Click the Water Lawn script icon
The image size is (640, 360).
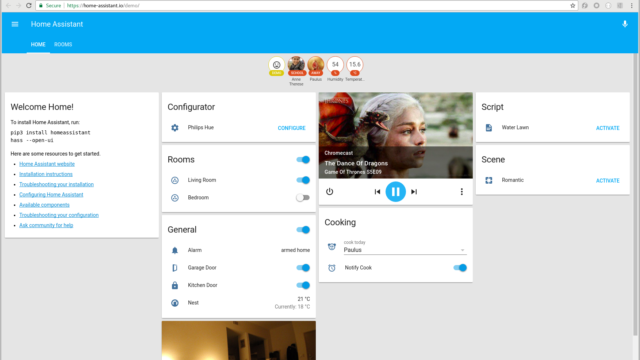(x=489, y=128)
